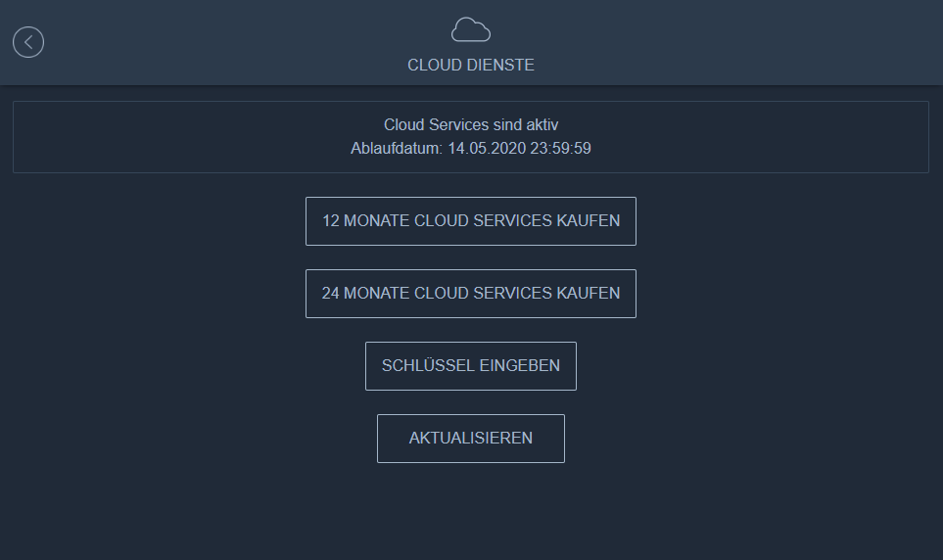This screenshot has width=943, height=560.
Task: Click the CLOUD DIENSTE title text
Action: click(x=470, y=66)
